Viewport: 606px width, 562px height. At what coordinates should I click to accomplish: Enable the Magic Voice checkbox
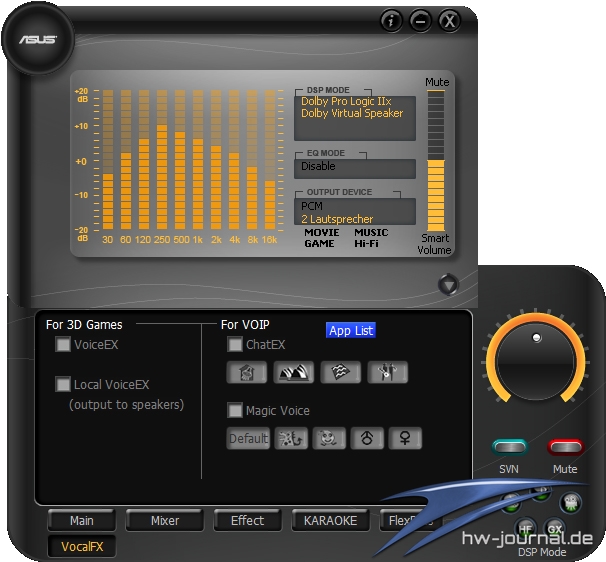[x=235, y=410]
